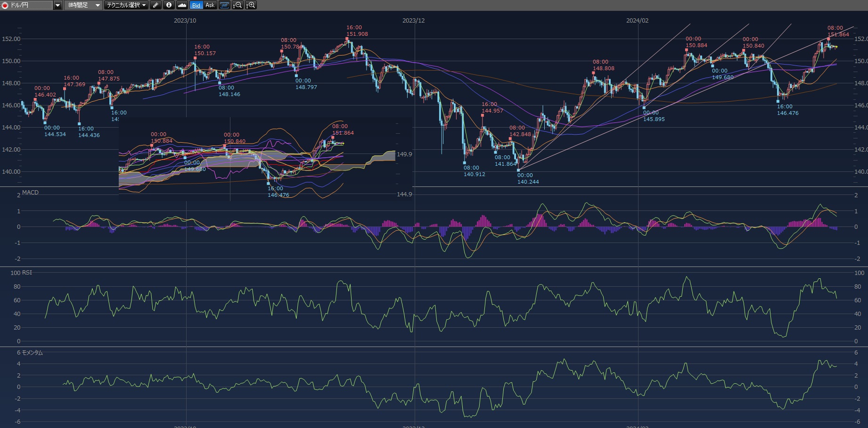Open the chart information icon
Viewport: 868px width, 428px height.
point(169,5)
